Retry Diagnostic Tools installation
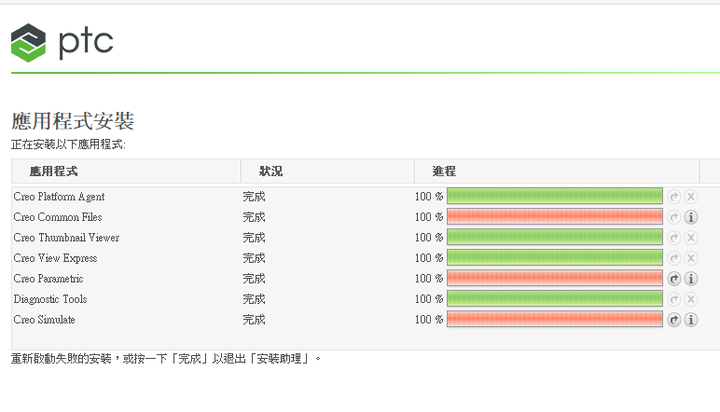720x412 pixels. [x=674, y=299]
